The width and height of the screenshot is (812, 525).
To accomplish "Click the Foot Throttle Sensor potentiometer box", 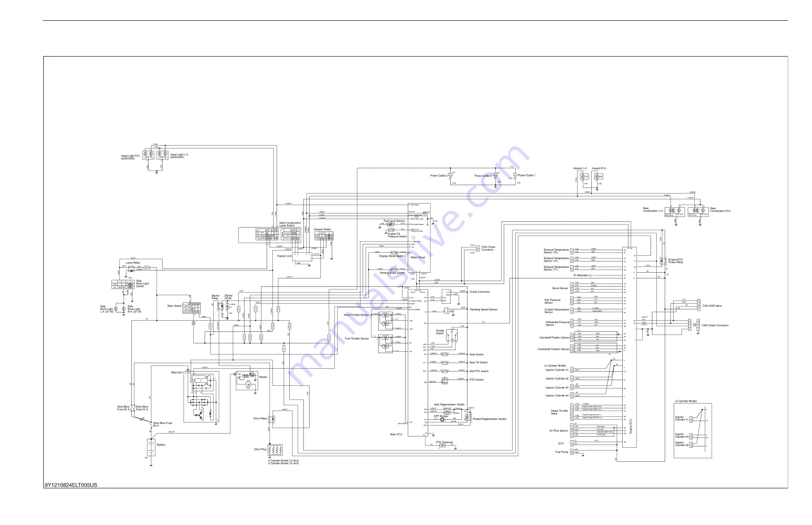I will point(385,343).
